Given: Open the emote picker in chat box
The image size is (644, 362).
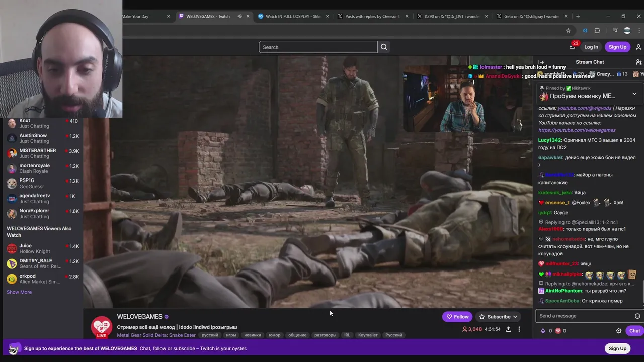Looking at the screenshot, I should (637, 316).
